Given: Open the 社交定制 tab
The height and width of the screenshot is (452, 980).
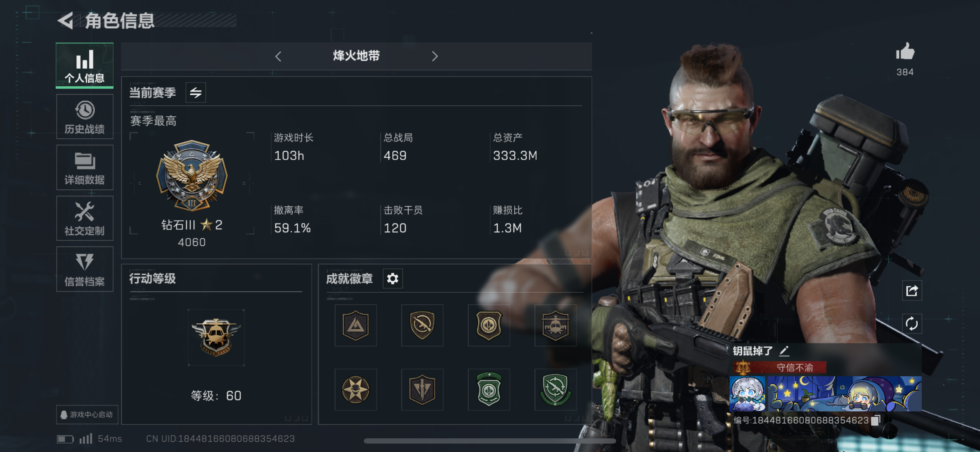Looking at the screenshot, I should (84, 218).
